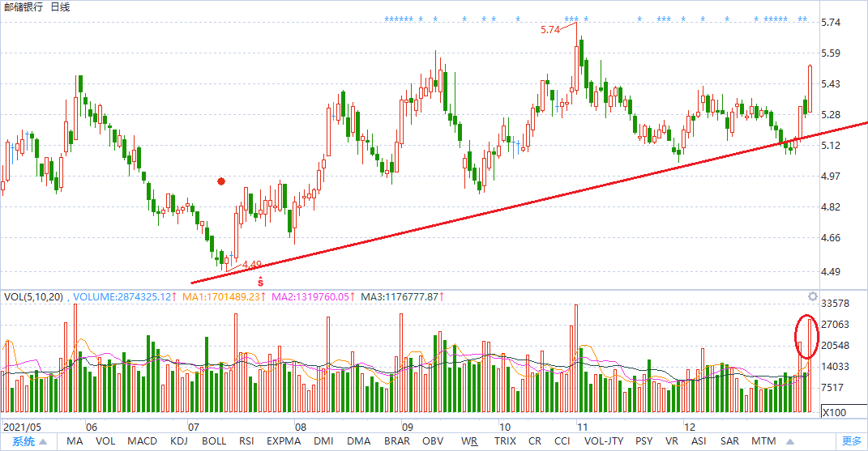Viewport: 868px width, 451px height.
Task: Open the 更多 indicators list
Action: click(851, 441)
